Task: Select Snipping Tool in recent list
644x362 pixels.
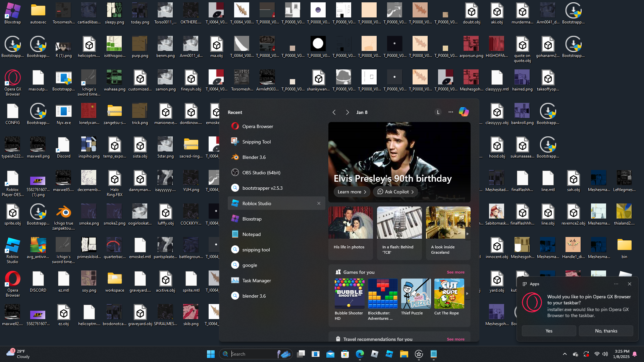Action: tap(256, 142)
